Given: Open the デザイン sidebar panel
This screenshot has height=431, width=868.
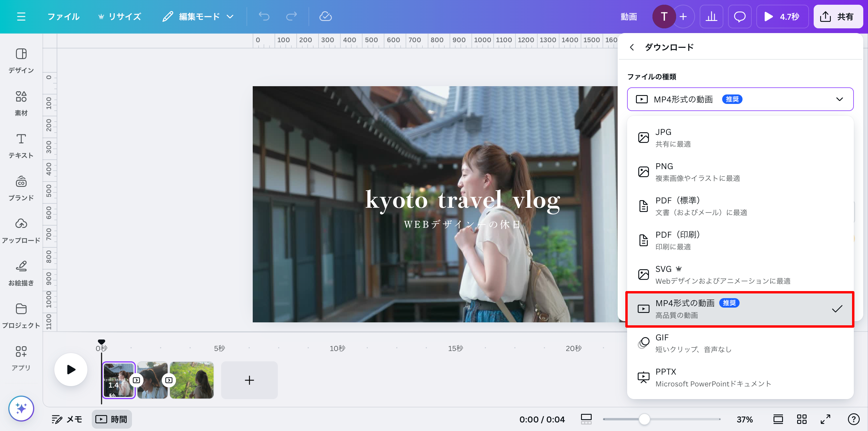Looking at the screenshot, I should [x=21, y=61].
